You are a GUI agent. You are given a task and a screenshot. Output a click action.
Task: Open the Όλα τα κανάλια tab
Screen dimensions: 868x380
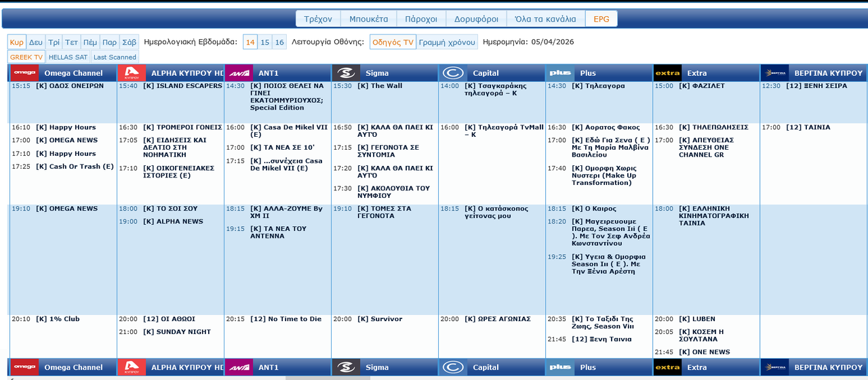[545, 19]
